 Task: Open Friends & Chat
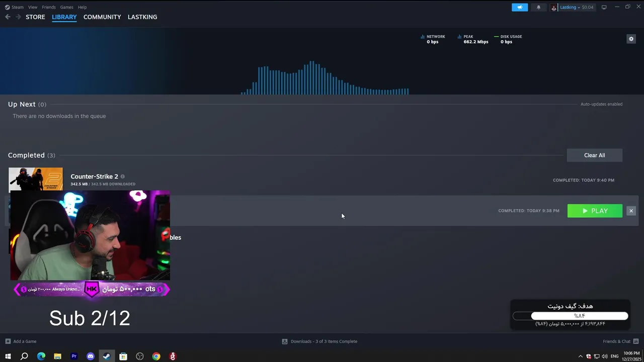[x=616, y=341]
